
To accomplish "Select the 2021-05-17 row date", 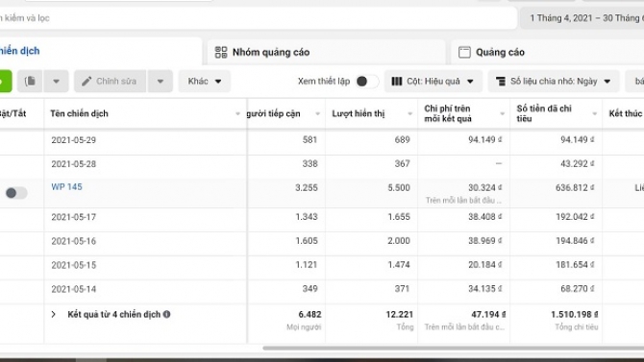I will (x=73, y=217).
